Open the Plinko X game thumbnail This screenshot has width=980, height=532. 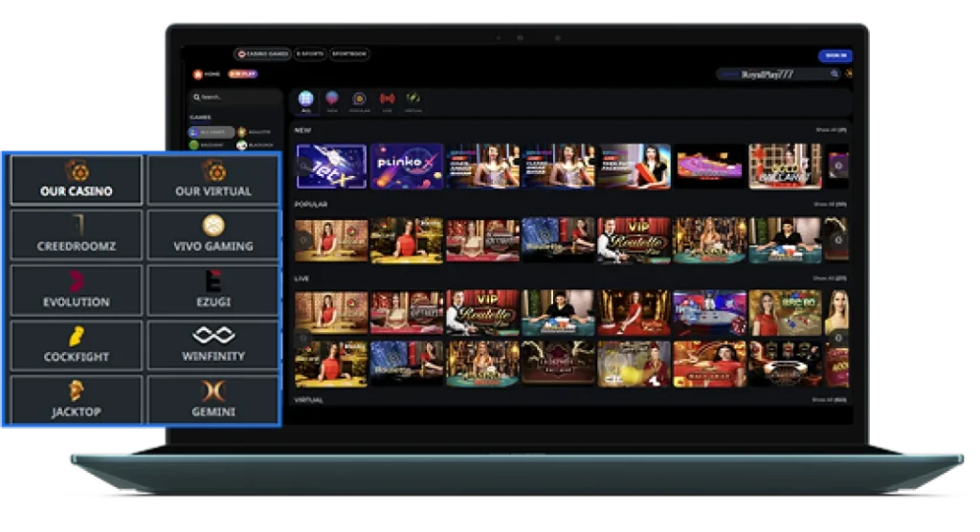pyautogui.click(x=407, y=166)
